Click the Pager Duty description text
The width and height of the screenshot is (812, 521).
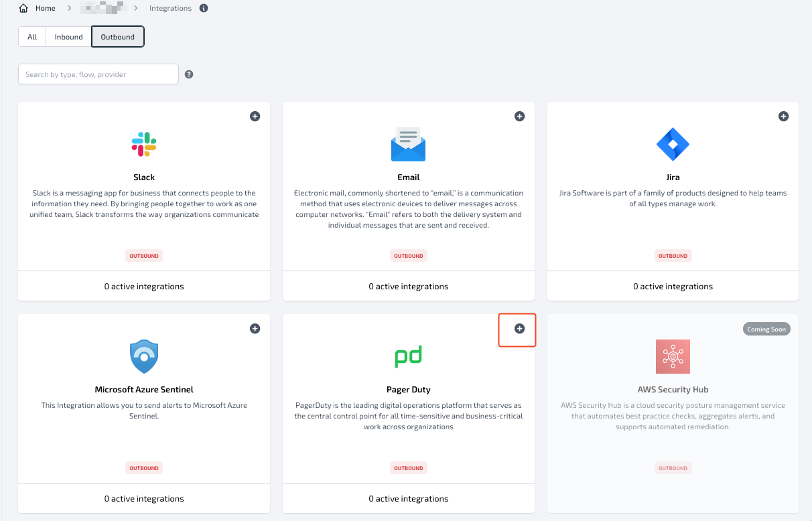pyautogui.click(x=409, y=416)
